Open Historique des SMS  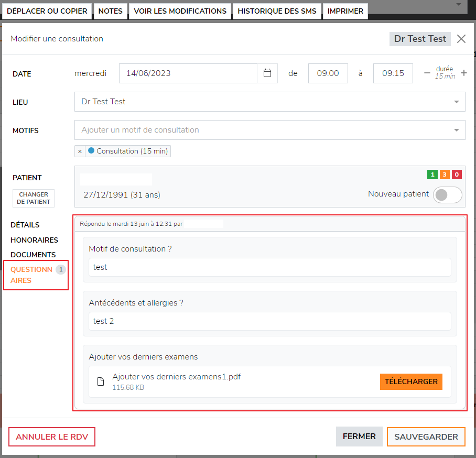coord(277,11)
